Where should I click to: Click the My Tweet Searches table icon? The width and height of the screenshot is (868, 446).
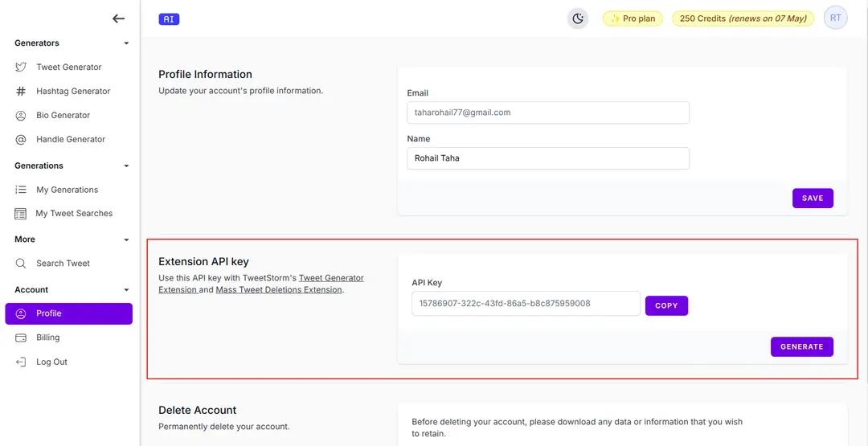[x=20, y=214]
